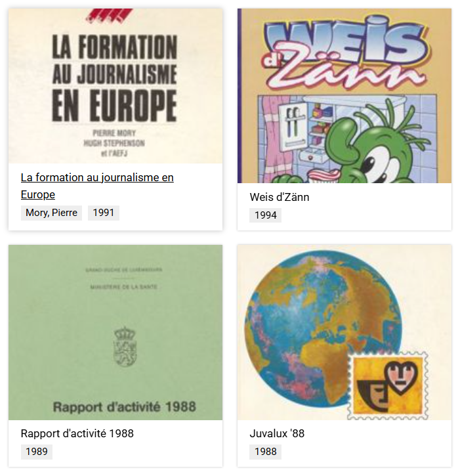Open the journalism book cover thumbnail

[x=115, y=86]
